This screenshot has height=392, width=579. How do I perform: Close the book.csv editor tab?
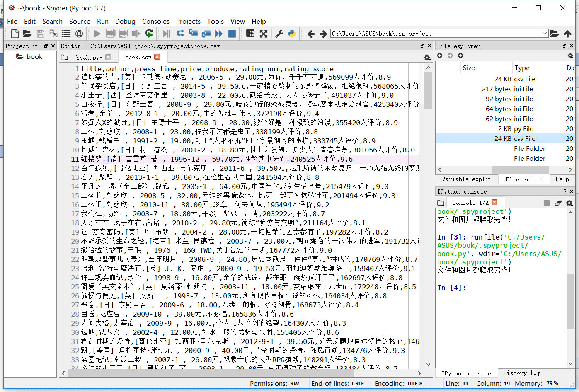(157, 57)
